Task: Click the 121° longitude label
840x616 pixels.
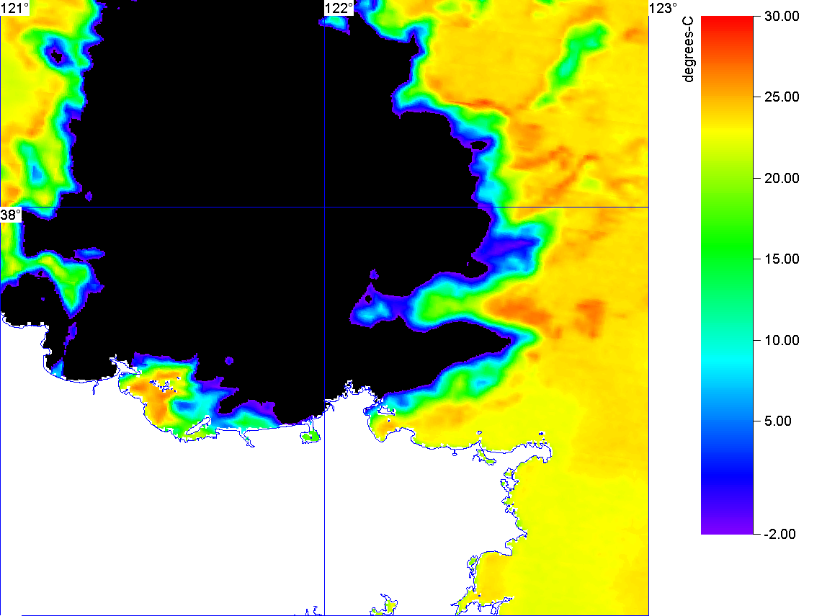Action: (x=14, y=8)
